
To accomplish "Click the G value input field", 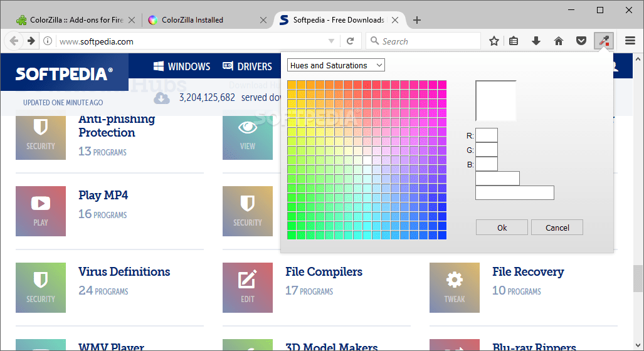I will 486,150.
